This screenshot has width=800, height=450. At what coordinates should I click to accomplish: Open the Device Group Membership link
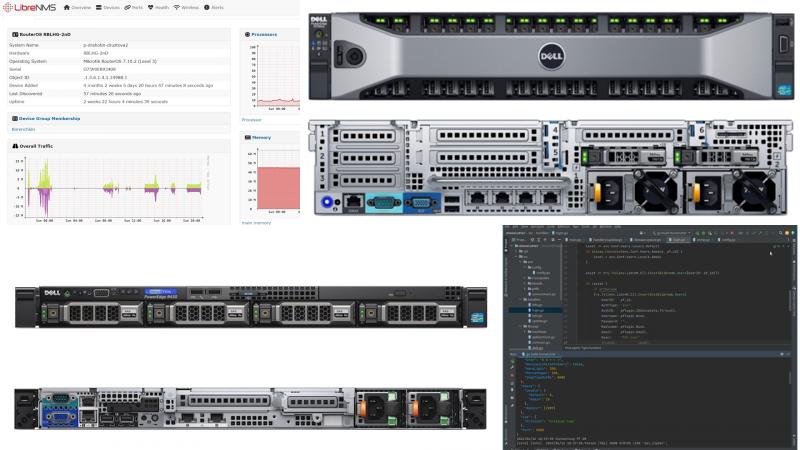[49, 118]
